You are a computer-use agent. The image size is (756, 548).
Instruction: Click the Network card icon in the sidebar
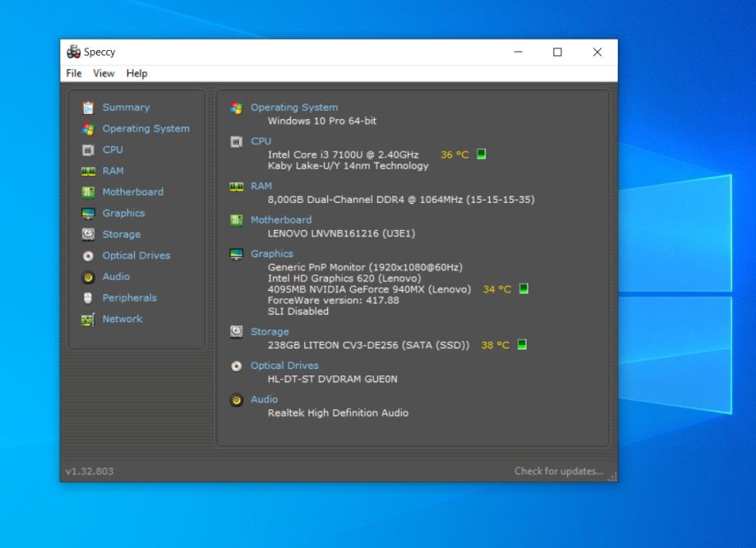click(88, 320)
